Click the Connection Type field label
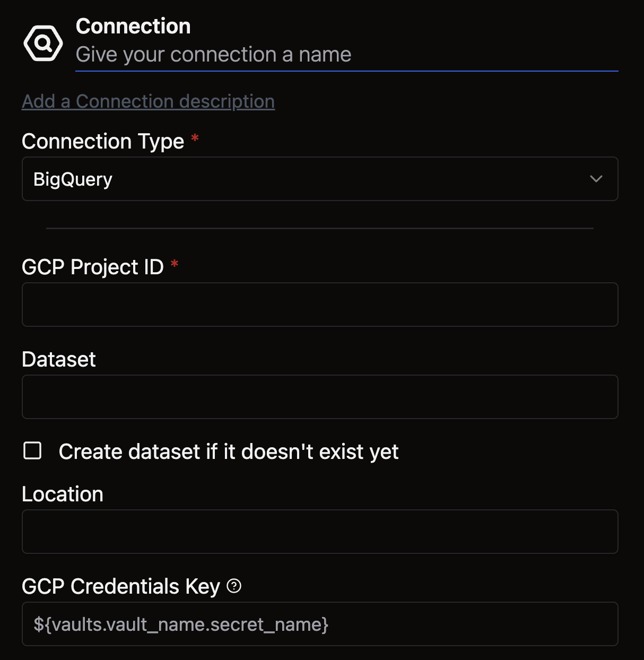 point(103,142)
